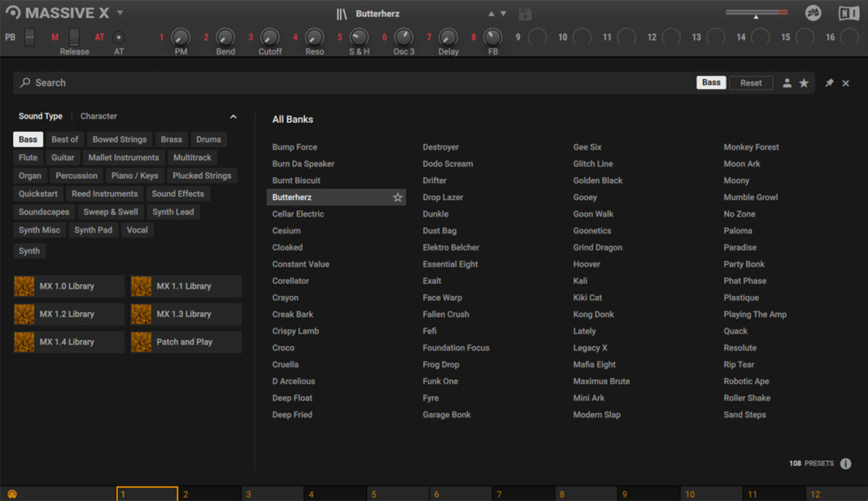
Task: Click the NI Native Instruments logo
Action: 849,13
